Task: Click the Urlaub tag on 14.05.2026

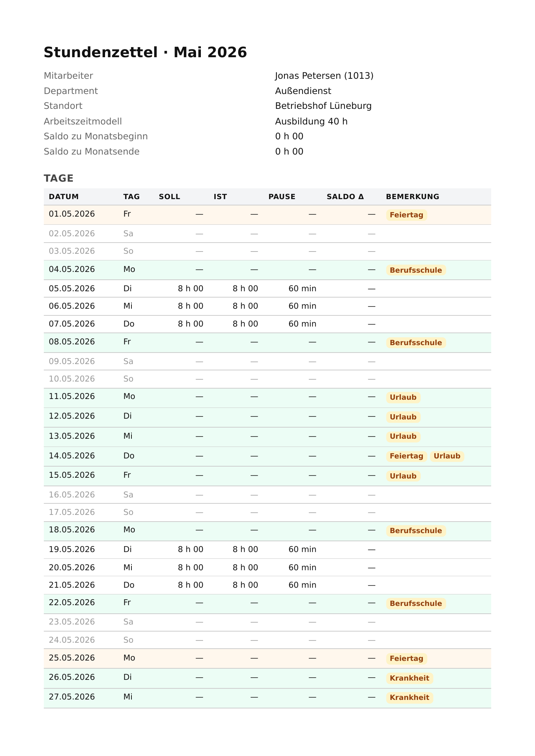Action: (447, 456)
